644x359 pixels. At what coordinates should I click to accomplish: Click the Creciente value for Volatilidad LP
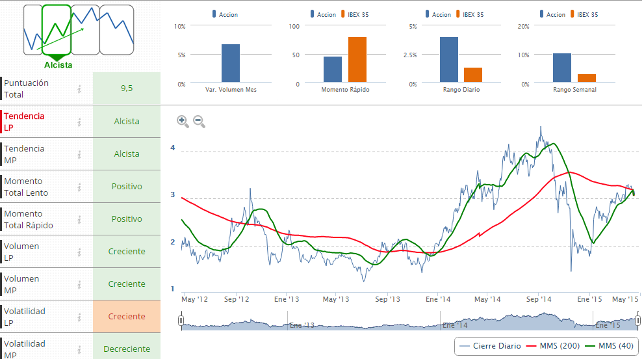coord(127,317)
